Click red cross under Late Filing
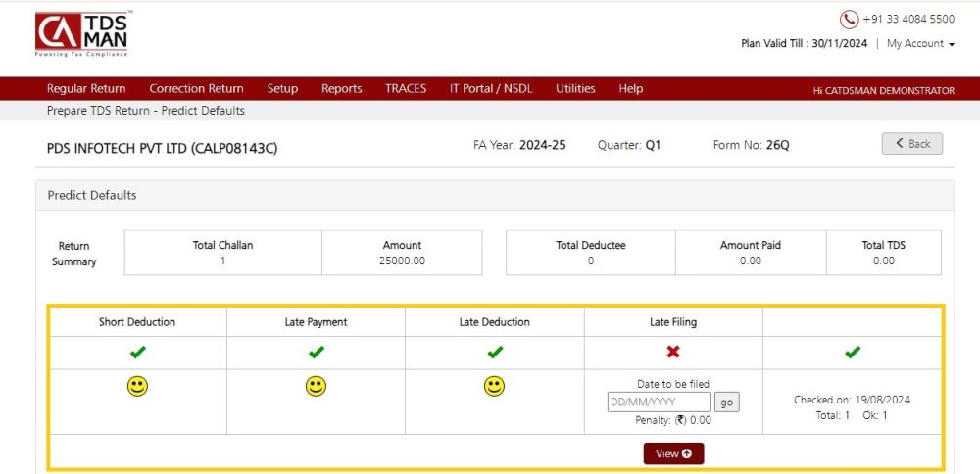 click(673, 353)
